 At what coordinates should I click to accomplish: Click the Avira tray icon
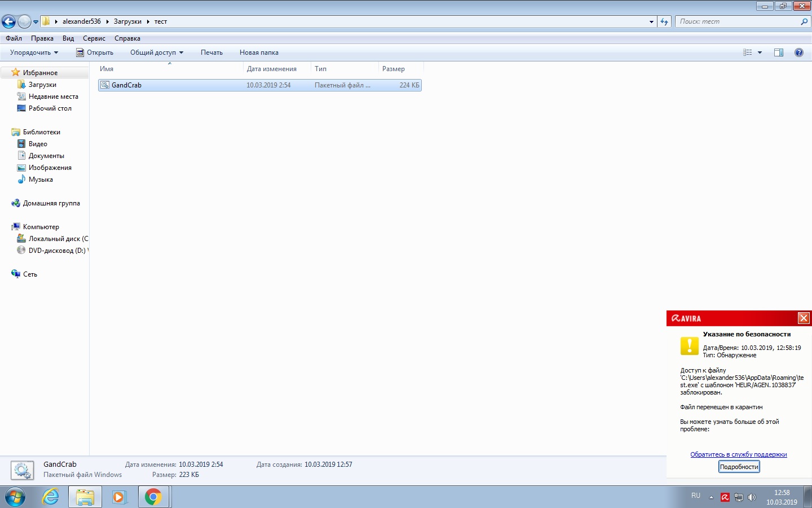pyautogui.click(x=725, y=497)
